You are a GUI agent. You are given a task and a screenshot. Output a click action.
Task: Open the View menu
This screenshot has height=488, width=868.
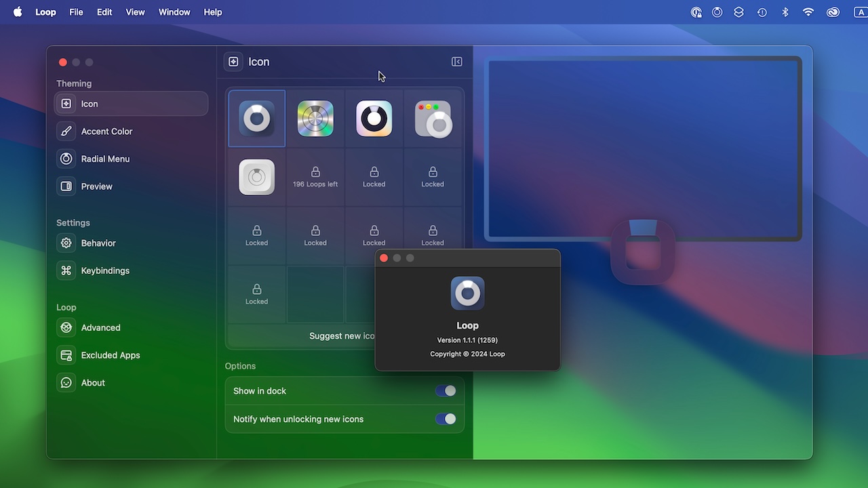135,12
